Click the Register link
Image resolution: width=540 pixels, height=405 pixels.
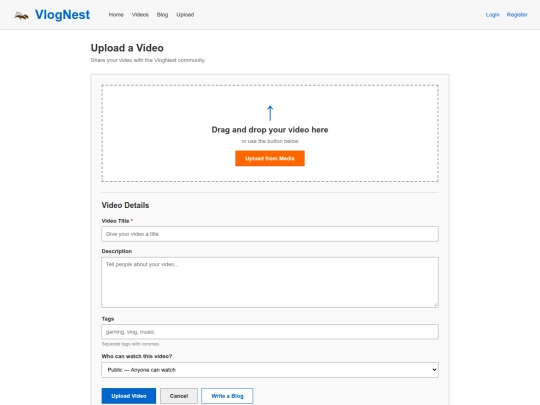(517, 14)
